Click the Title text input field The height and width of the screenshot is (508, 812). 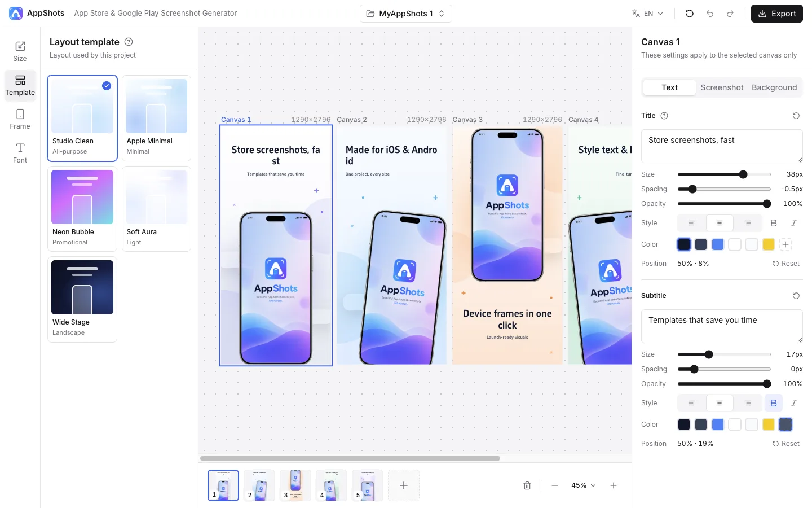722,146
